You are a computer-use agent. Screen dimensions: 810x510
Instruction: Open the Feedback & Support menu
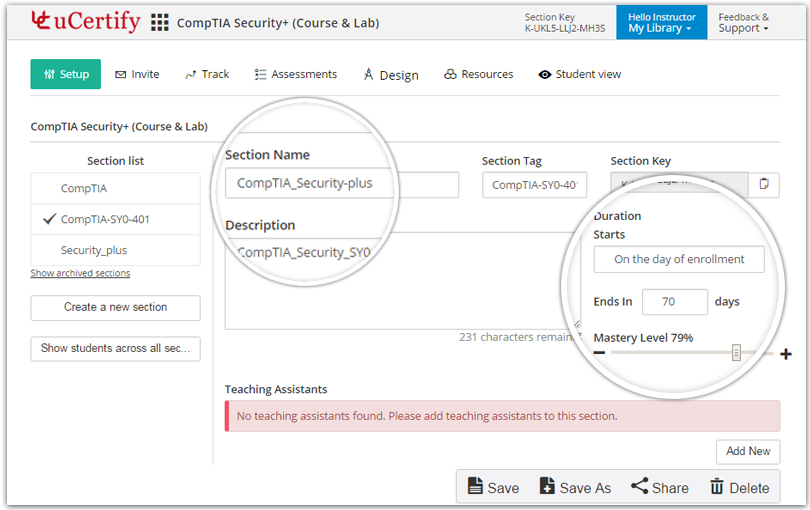click(x=743, y=23)
